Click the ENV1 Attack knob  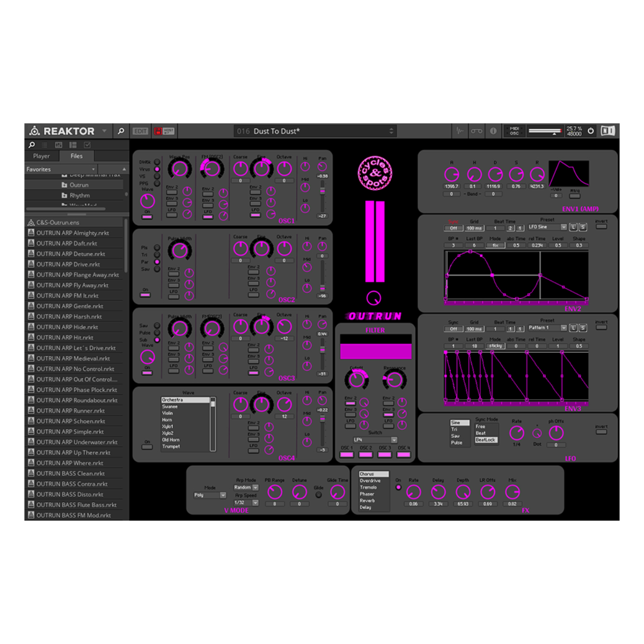click(452, 174)
